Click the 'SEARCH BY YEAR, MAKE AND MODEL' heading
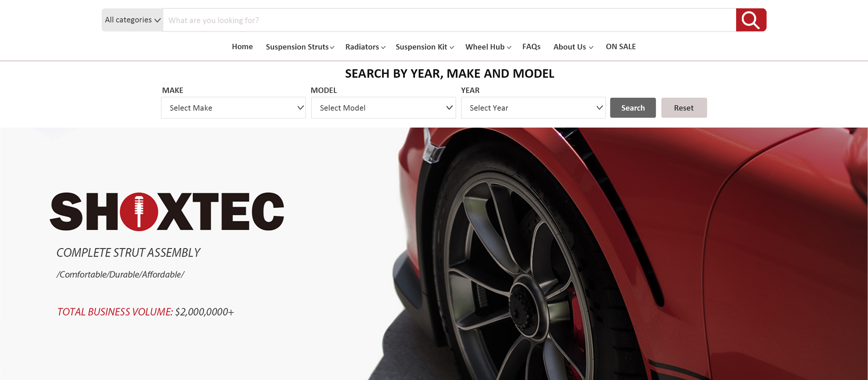 [450, 74]
